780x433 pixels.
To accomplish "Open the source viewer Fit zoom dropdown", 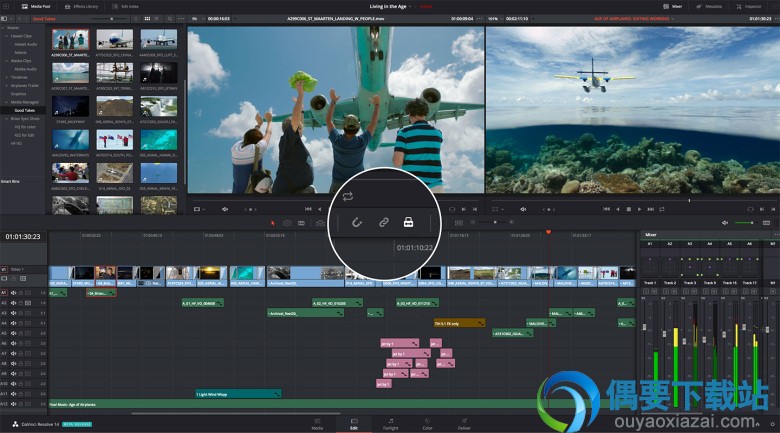I will (x=197, y=18).
